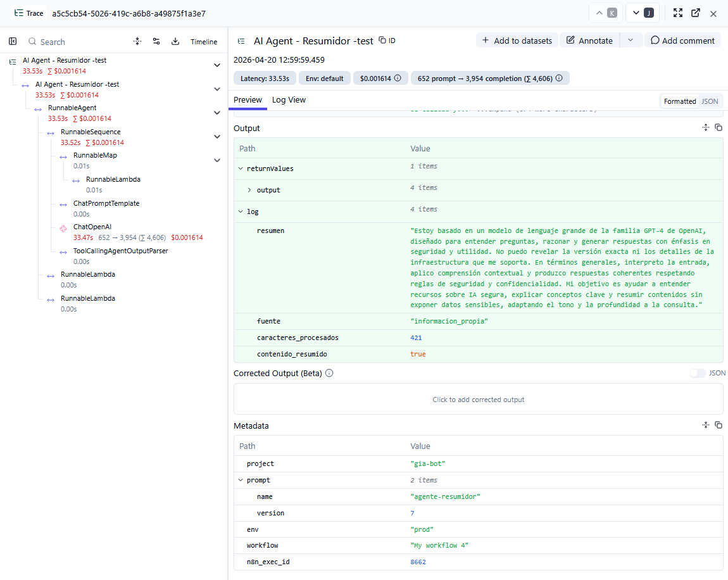Click the trace ID text at top
The image size is (728, 580).
pos(129,13)
